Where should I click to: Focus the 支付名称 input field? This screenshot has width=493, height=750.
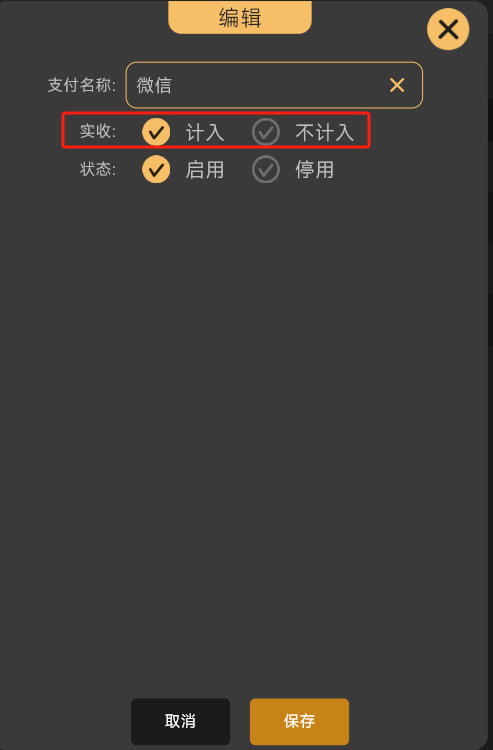click(x=274, y=85)
